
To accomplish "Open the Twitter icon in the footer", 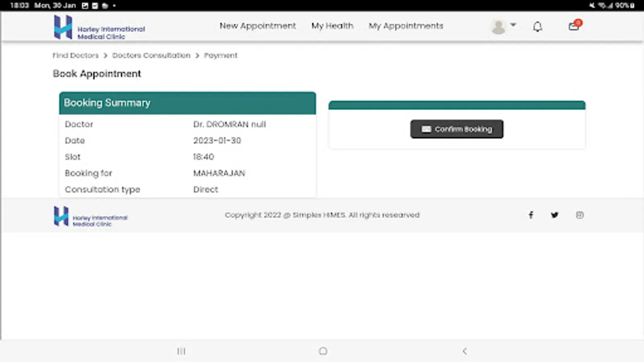I will (555, 215).
